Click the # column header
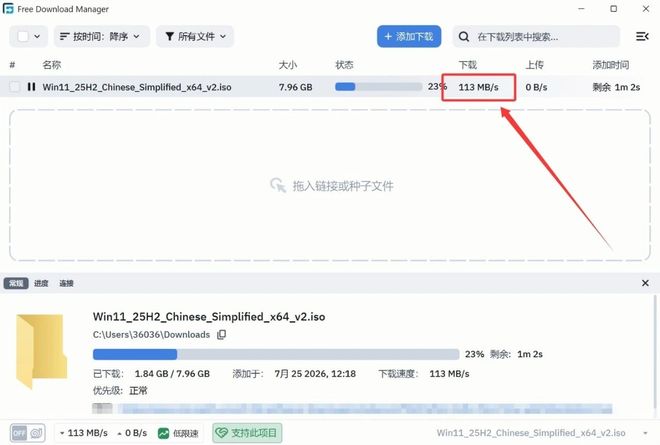This screenshot has width=660, height=445. point(12,65)
